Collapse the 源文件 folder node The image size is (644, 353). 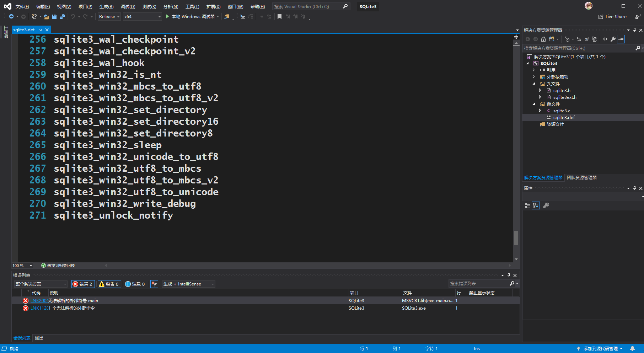534,104
